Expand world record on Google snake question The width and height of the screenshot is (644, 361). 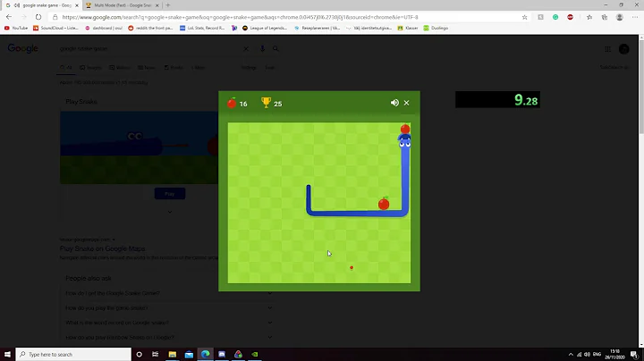(168, 323)
